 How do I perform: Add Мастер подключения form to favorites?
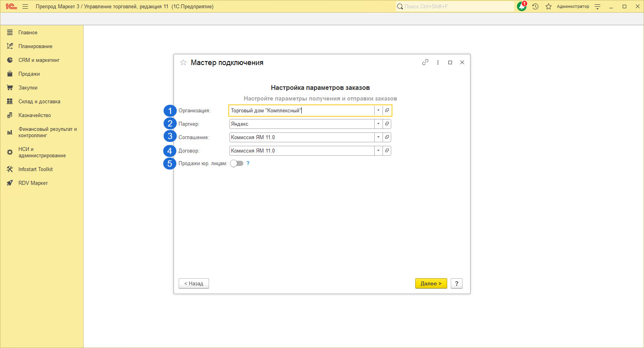tap(183, 63)
